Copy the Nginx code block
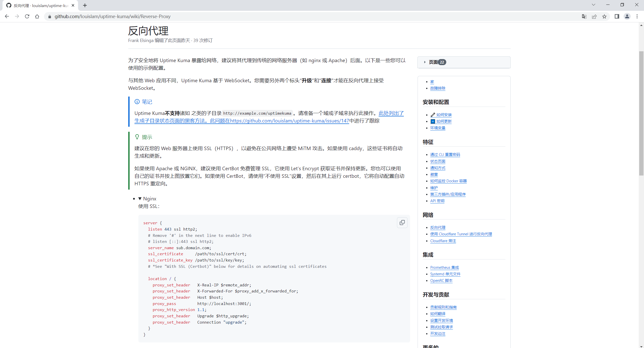Image resolution: width=644 pixels, height=348 pixels. coord(402,223)
